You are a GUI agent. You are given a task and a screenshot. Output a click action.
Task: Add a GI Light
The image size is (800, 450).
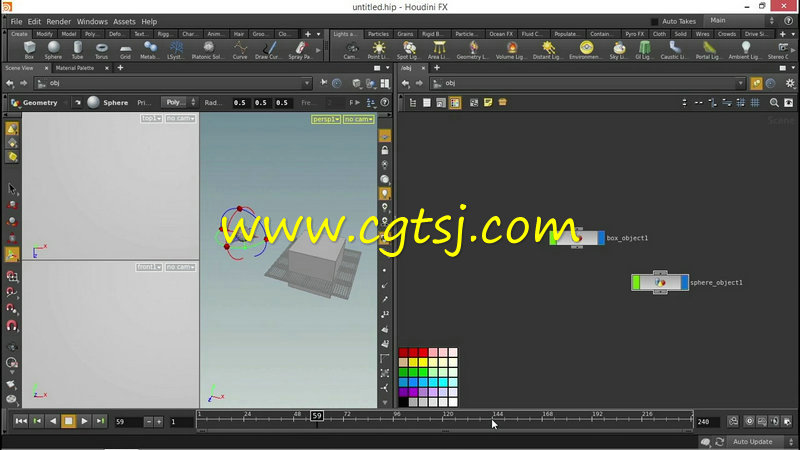click(644, 50)
